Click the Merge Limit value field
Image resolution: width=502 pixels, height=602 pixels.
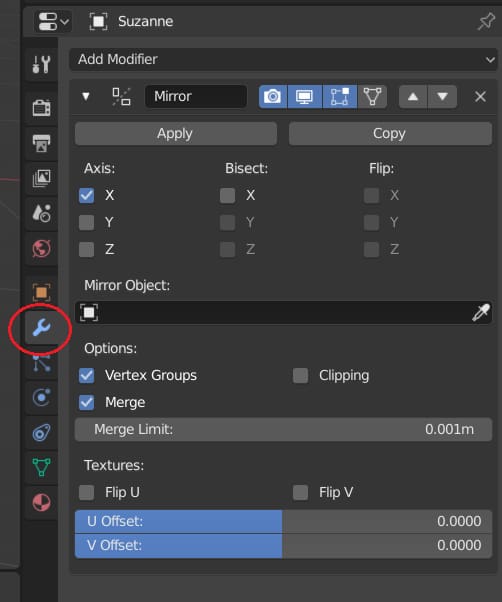283,430
